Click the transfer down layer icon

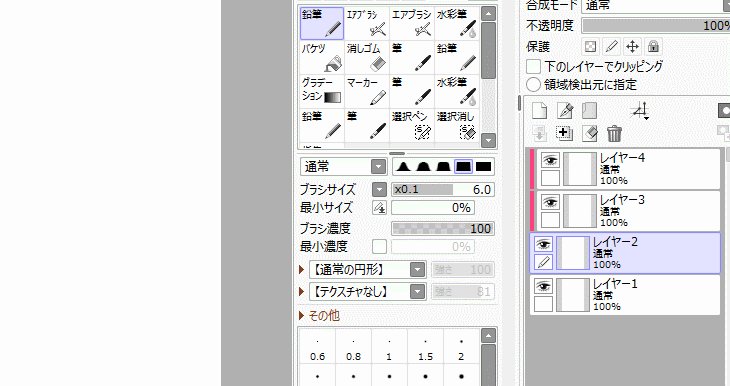point(539,134)
